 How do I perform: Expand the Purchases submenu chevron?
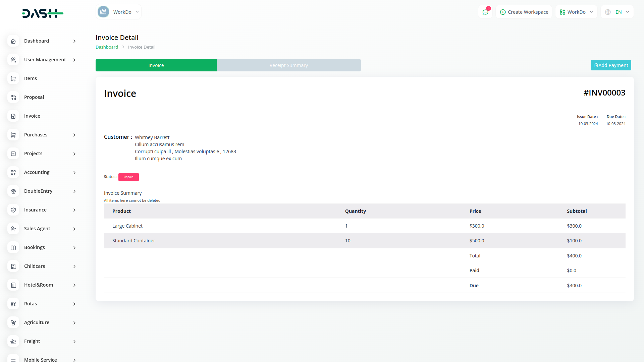[74, 135]
